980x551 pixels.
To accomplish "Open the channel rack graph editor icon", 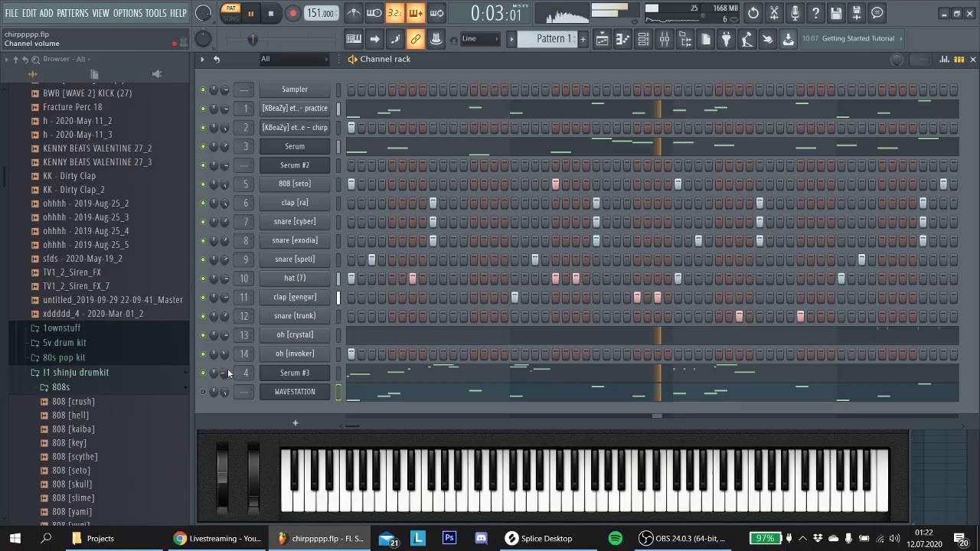I will pos(945,59).
